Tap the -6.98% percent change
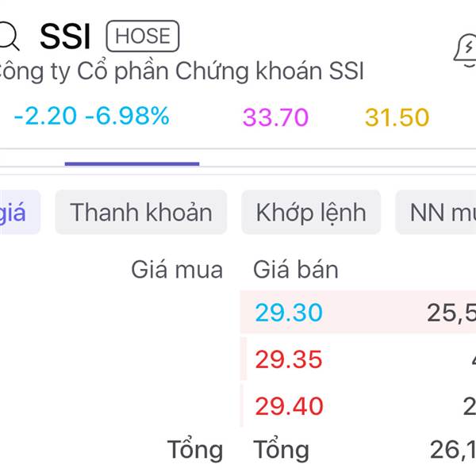Viewport: 476px width, 476px height. [127, 117]
